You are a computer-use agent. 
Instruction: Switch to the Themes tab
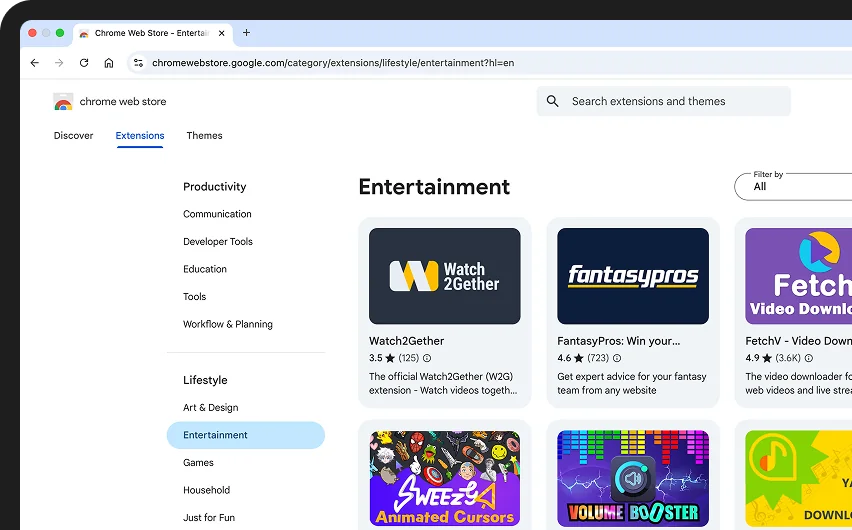(x=204, y=135)
